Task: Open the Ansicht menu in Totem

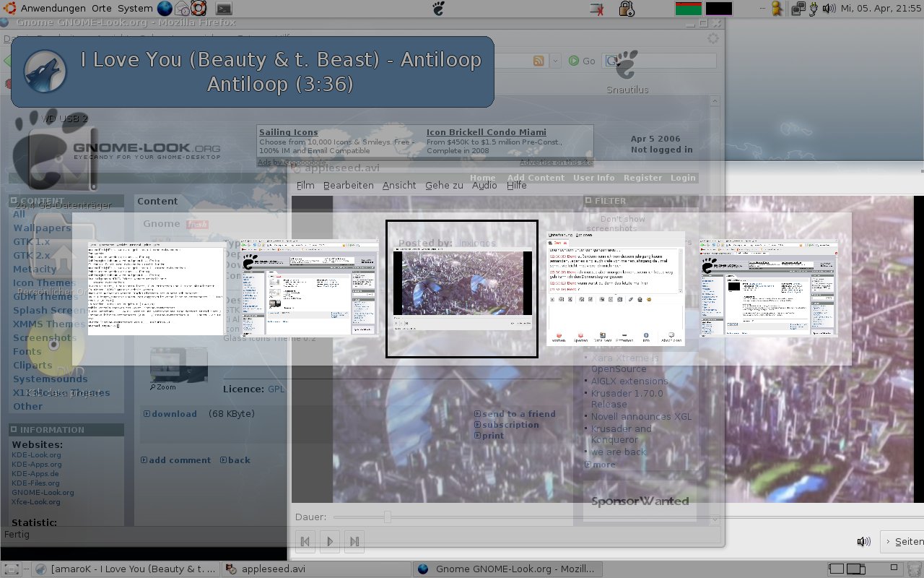Action: coord(399,185)
